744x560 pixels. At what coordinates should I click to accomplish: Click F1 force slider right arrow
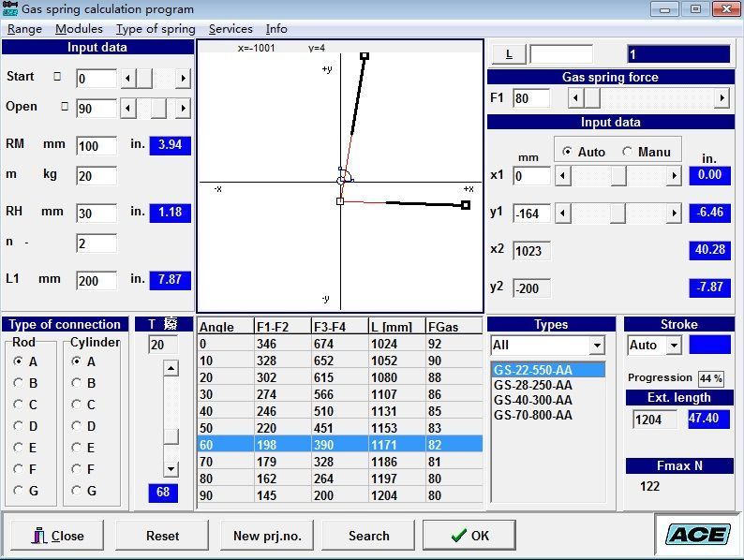(722, 98)
